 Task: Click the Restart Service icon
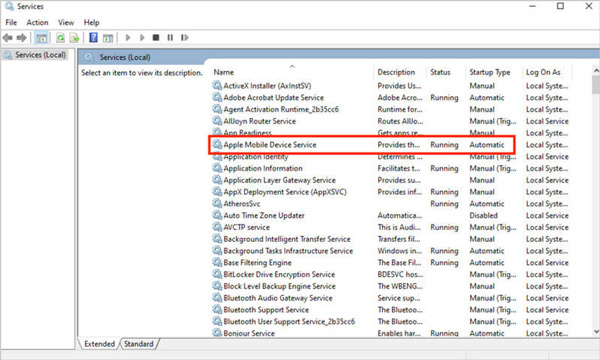[185, 37]
